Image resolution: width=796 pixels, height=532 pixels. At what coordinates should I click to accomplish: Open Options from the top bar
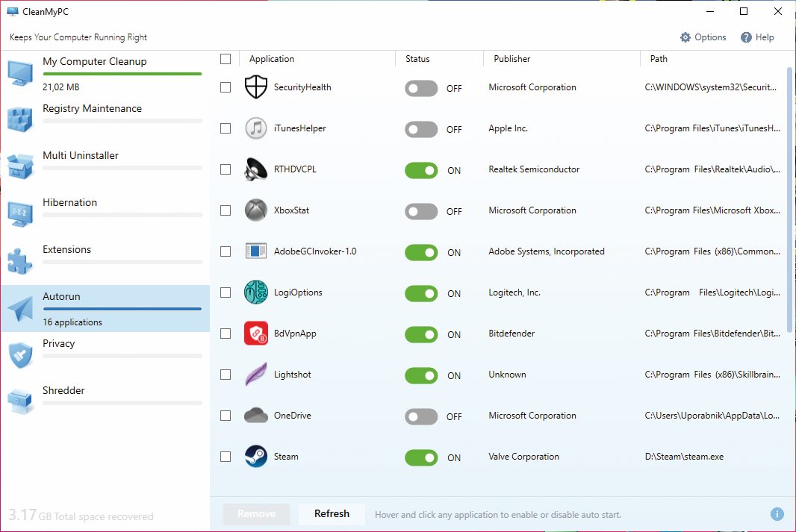pos(703,37)
